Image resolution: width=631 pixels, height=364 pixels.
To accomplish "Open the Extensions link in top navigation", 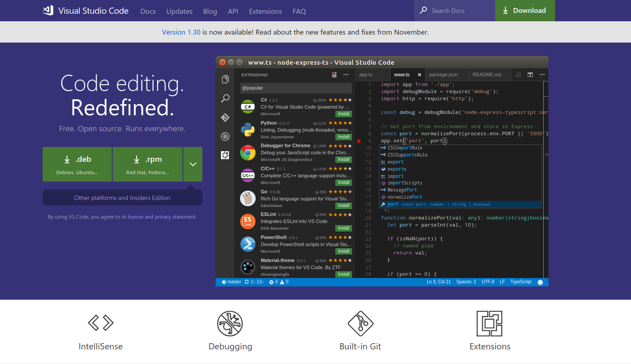I will pos(265,11).
